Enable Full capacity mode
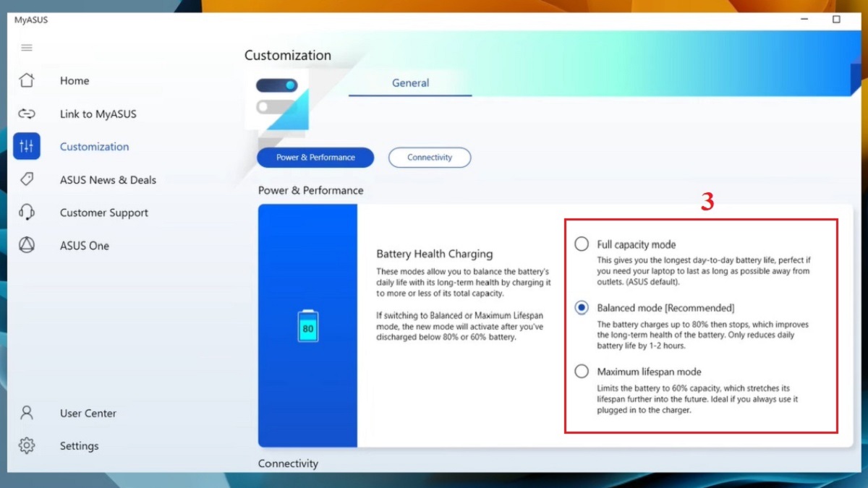Image resolution: width=868 pixels, height=488 pixels. (x=581, y=244)
